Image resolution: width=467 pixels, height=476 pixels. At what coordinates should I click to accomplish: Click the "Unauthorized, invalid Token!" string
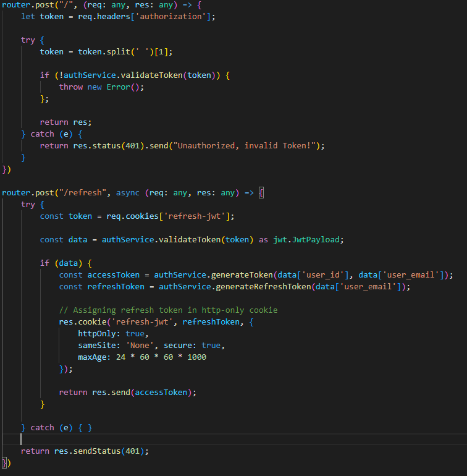point(244,146)
